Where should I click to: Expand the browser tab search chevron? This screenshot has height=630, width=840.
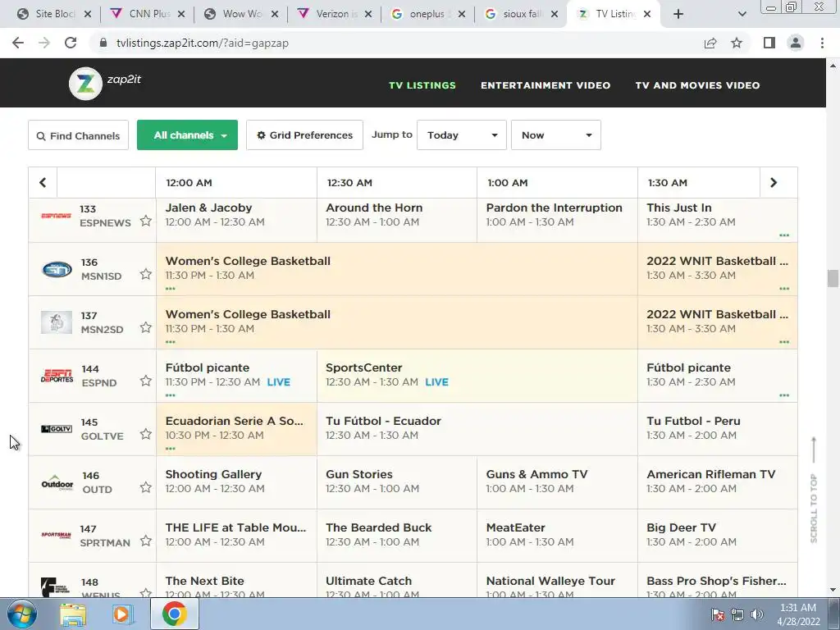(x=742, y=14)
